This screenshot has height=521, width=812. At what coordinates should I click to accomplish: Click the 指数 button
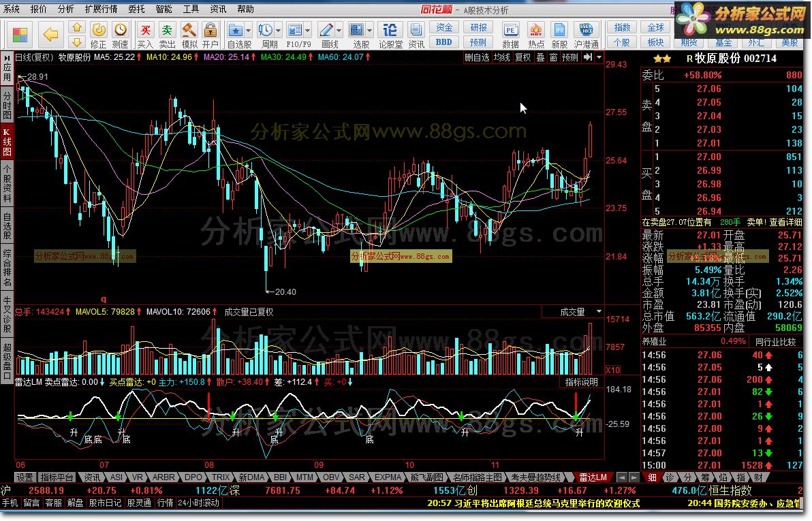622,27
